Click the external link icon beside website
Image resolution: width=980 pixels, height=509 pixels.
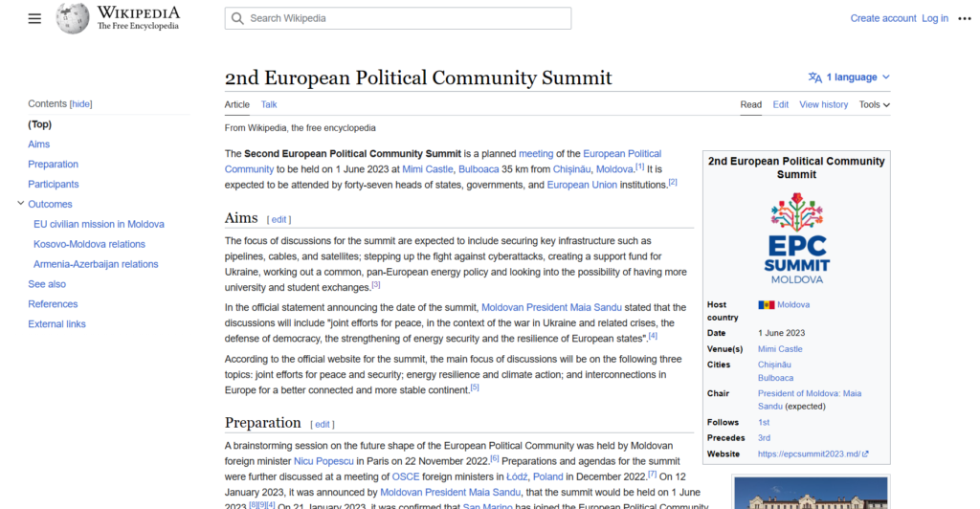point(865,454)
